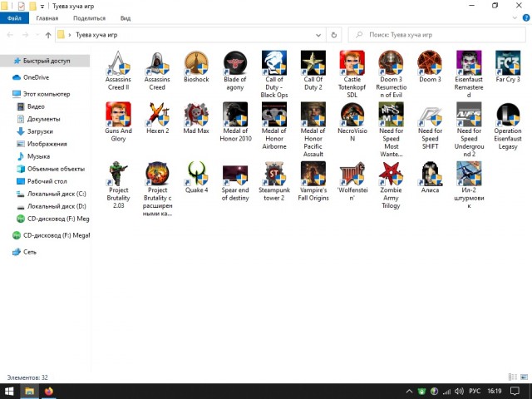Viewport: 532px width, 399px height.
Task: Select Need for Speed SHIFT shortcut
Action: coord(430,126)
